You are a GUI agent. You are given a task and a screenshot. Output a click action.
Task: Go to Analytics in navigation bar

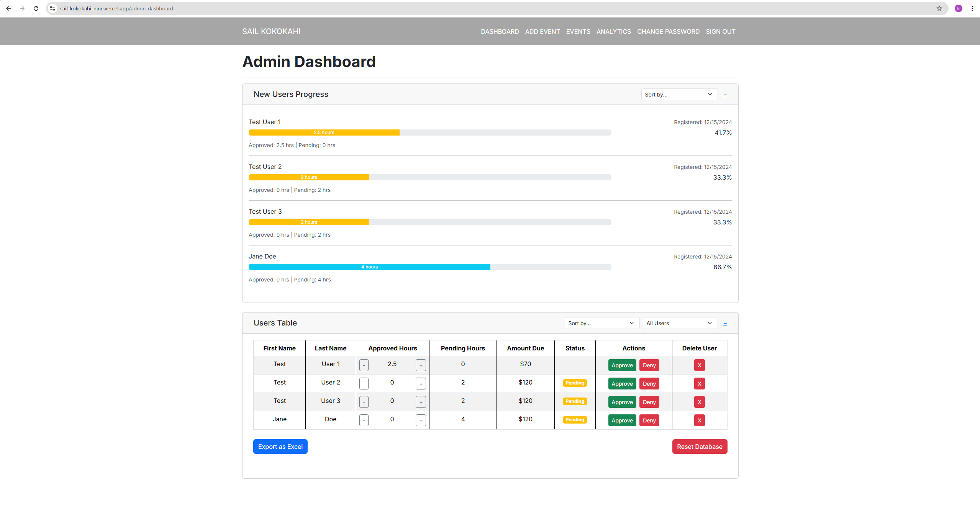(x=613, y=31)
